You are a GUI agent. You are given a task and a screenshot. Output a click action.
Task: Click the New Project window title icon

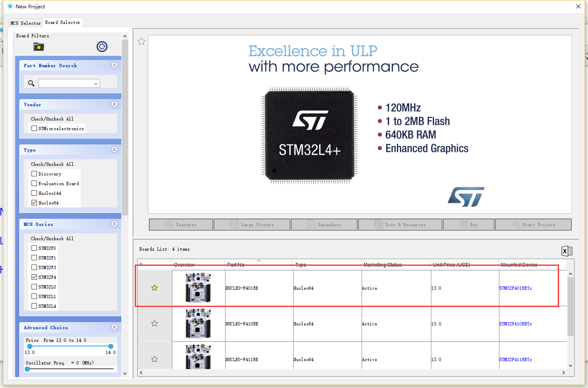pyautogui.click(x=10, y=6)
